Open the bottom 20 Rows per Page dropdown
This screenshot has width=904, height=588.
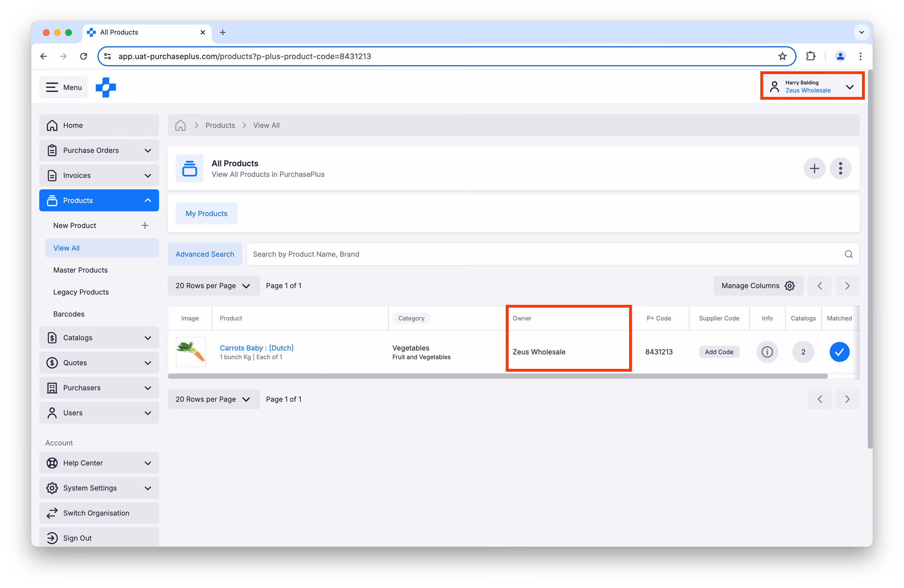(x=213, y=399)
